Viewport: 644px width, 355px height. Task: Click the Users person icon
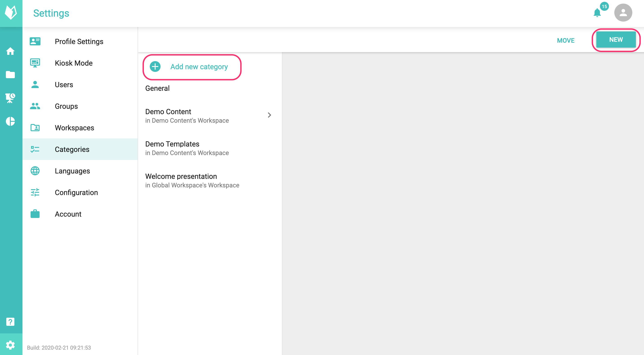[x=35, y=84]
